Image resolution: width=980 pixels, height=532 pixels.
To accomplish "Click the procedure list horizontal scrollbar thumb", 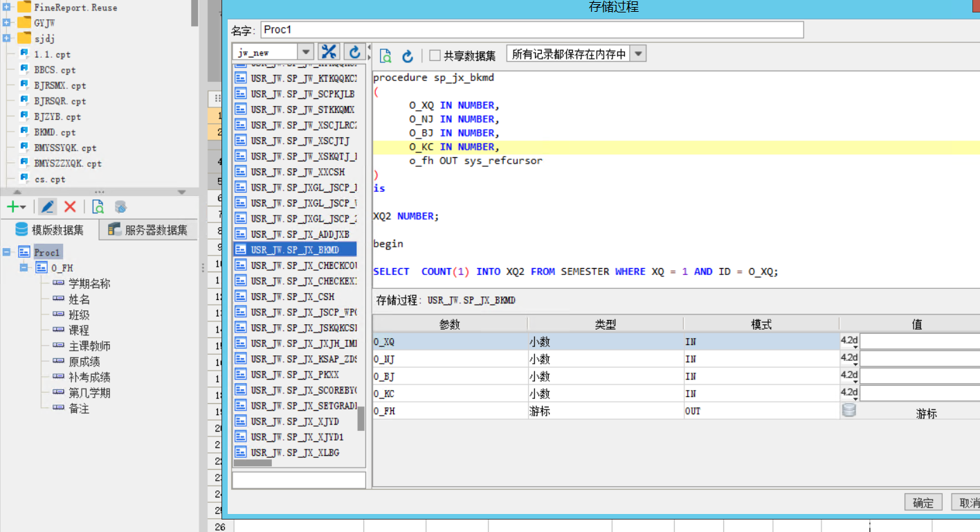I will [253, 463].
